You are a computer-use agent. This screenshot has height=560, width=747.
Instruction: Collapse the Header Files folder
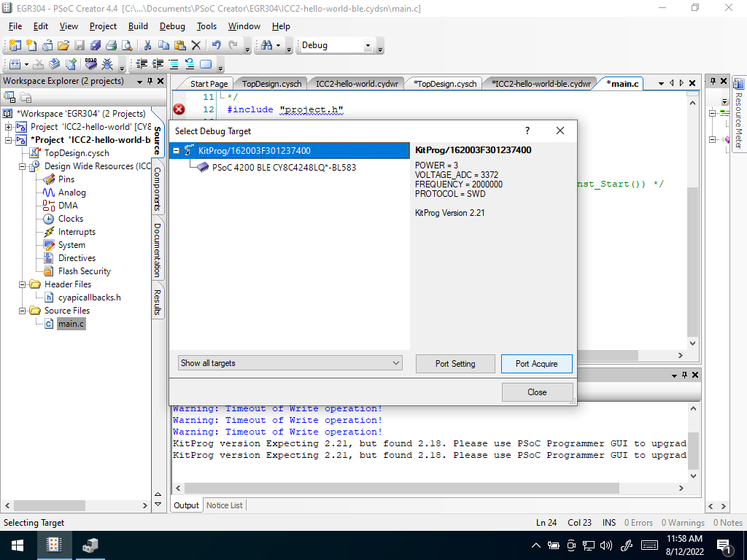[x=23, y=284]
